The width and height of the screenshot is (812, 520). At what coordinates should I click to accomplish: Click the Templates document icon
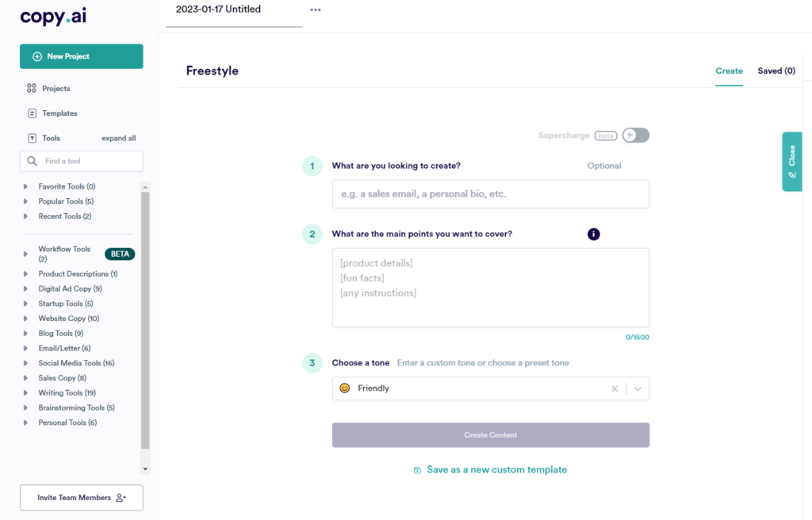(x=32, y=113)
